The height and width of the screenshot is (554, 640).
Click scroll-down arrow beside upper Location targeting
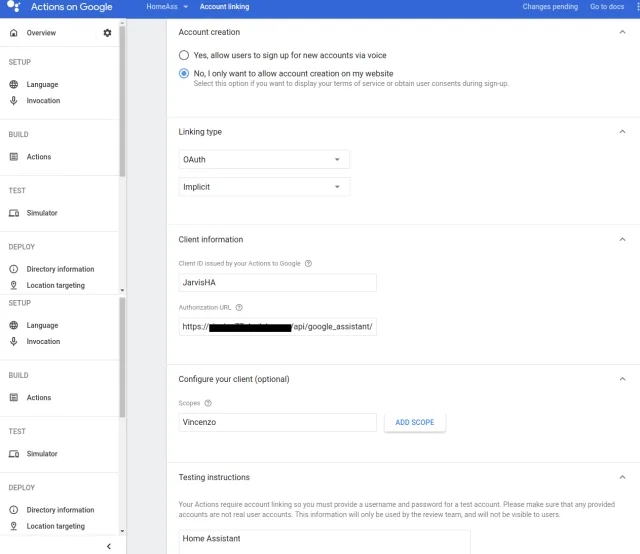122,290
